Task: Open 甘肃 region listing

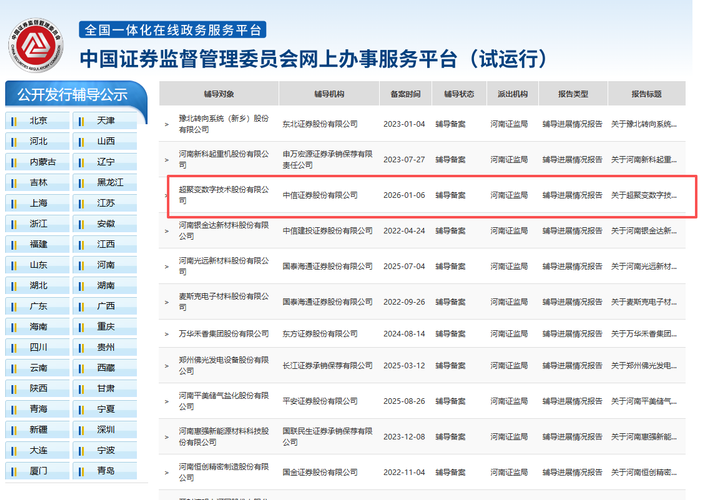Action: pos(105,388)
